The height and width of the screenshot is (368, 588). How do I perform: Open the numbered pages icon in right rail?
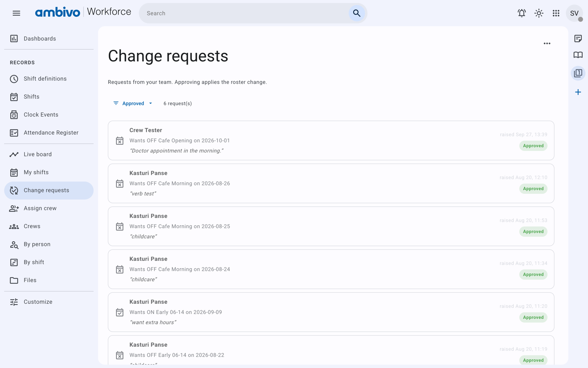[578, 73]
